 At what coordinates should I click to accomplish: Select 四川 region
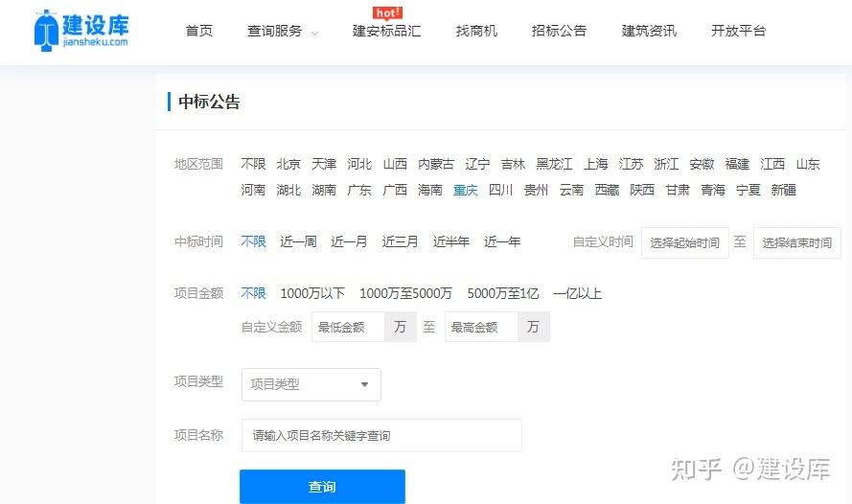501,190
